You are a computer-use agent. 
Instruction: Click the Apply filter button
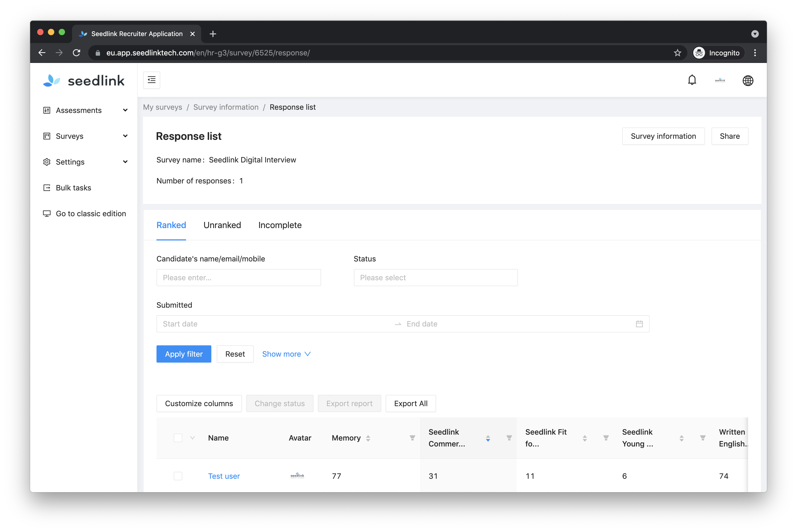184,354
